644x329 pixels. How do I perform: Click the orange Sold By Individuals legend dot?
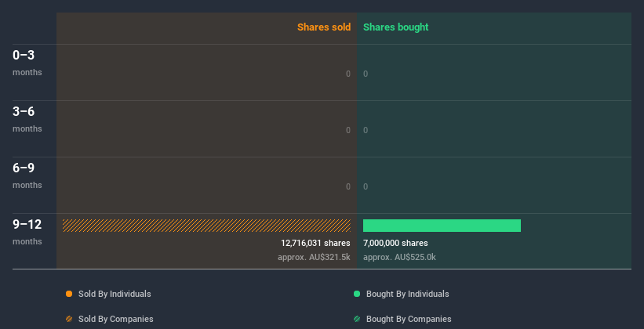(x=69, y=294)
